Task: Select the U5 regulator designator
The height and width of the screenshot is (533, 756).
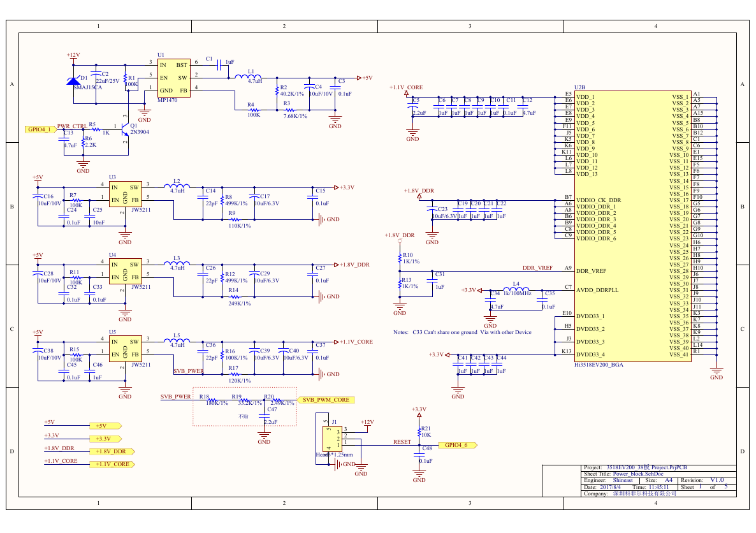Action: 112,332
